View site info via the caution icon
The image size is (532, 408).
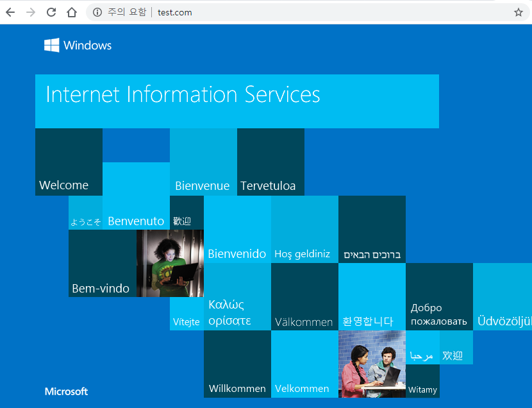[x=97, y=13]
